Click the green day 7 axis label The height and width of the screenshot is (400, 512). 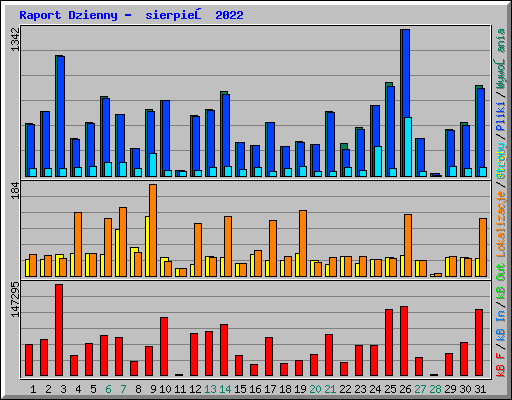click(123, 389)
